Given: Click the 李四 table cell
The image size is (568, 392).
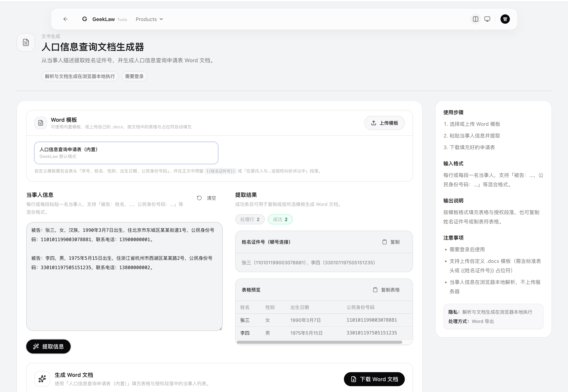Looking at the screenshot, I should [x=245, y=333].
